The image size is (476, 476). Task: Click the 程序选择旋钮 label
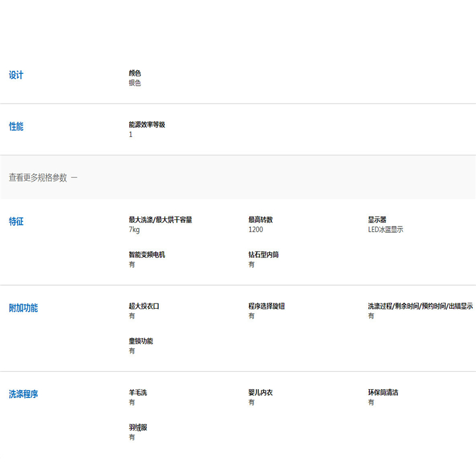[267, 306]
